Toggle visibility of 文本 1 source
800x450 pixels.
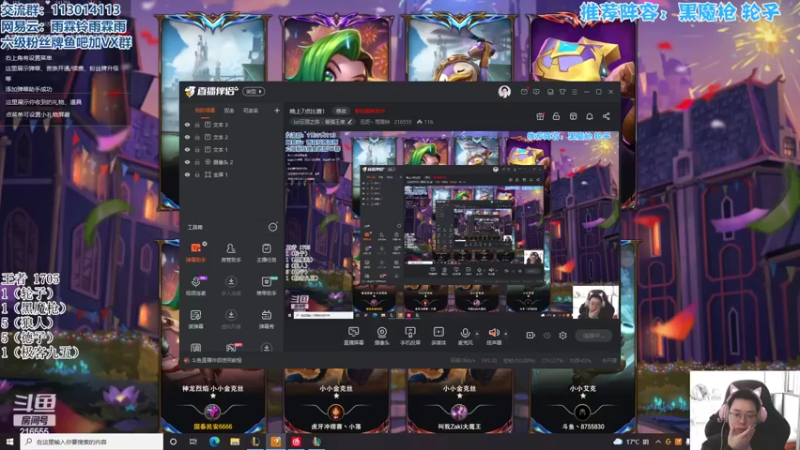(x=187, y=149)
